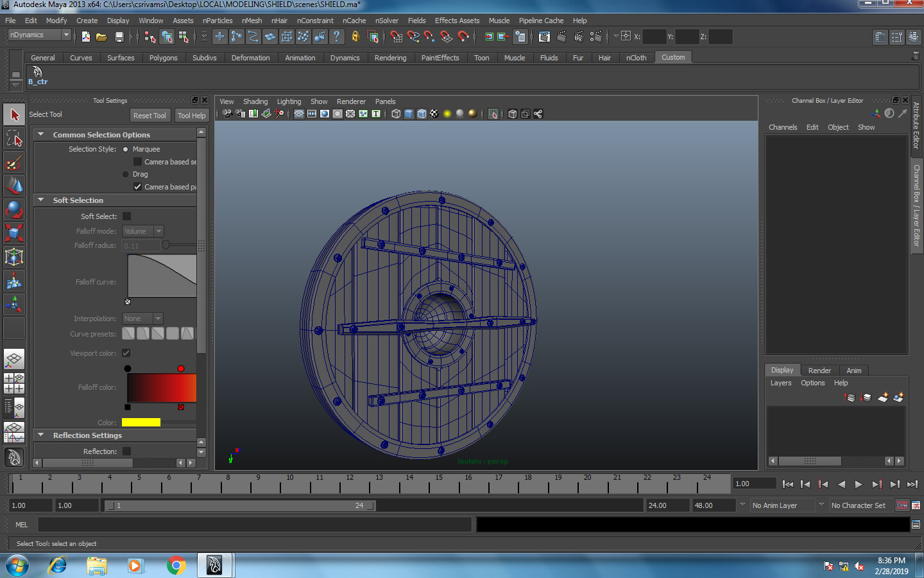Select the Drag selection style
The height and width of the screenshot is (578, 924).
[x=126, y=174]
